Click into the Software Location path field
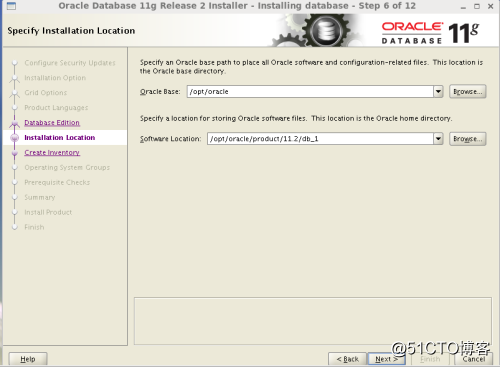The image size is (500, 367). pos(320,139)
